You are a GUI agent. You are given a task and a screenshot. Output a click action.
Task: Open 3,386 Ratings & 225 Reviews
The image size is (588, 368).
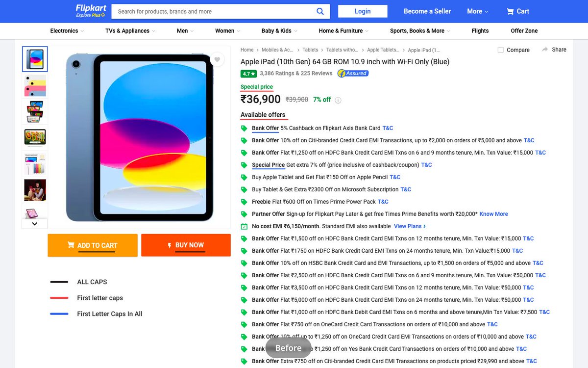click(x=296, y=74)
